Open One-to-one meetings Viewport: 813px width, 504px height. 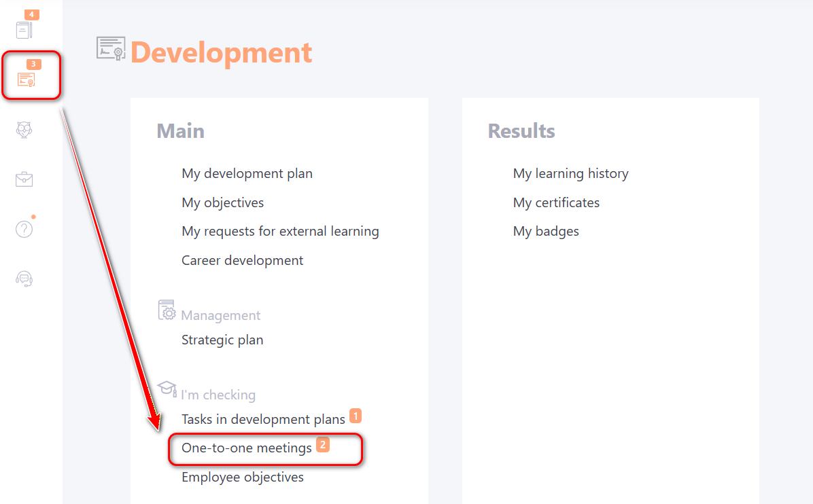pos(246,448)
